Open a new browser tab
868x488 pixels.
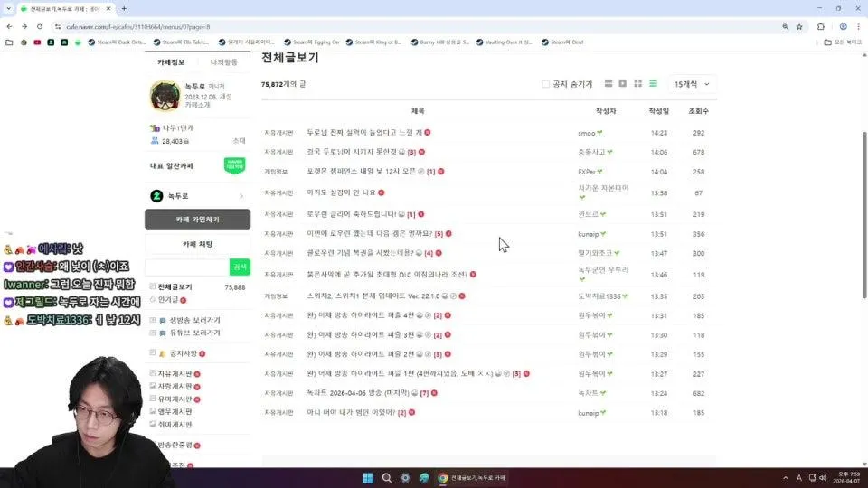coord(124,9)
